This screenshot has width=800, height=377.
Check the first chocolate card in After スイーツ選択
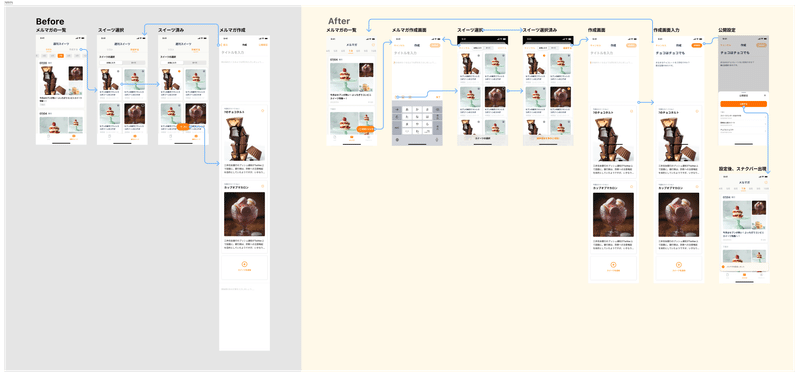(479, 56)
